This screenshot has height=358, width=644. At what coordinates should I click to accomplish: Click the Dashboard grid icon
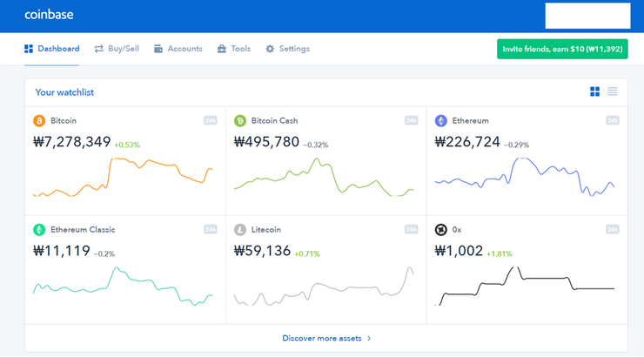point(29,49)
